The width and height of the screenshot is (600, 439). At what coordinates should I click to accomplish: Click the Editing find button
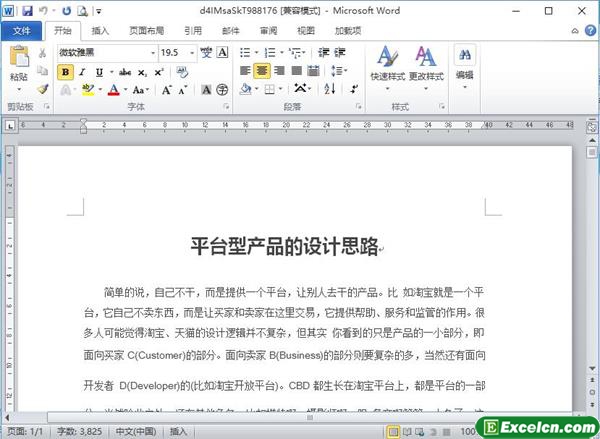[x=465, y=67]
